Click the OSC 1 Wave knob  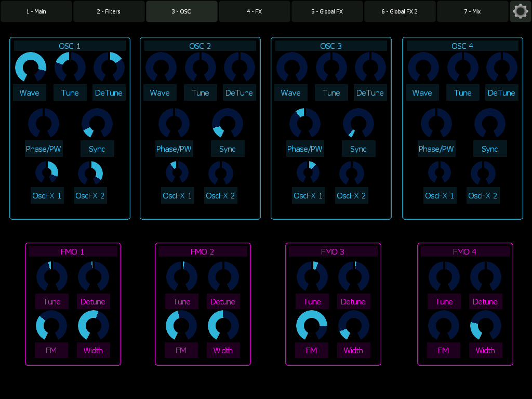(x=31, y=67)
